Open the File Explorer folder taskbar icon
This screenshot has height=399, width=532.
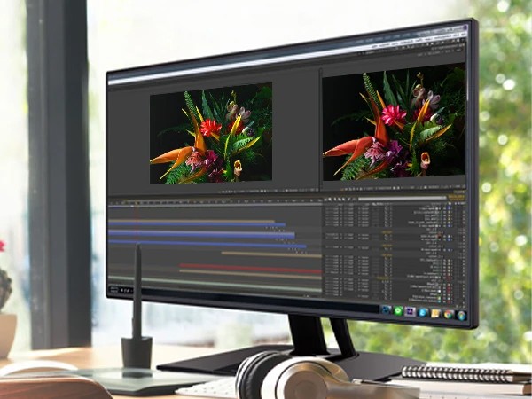(435, 313)
